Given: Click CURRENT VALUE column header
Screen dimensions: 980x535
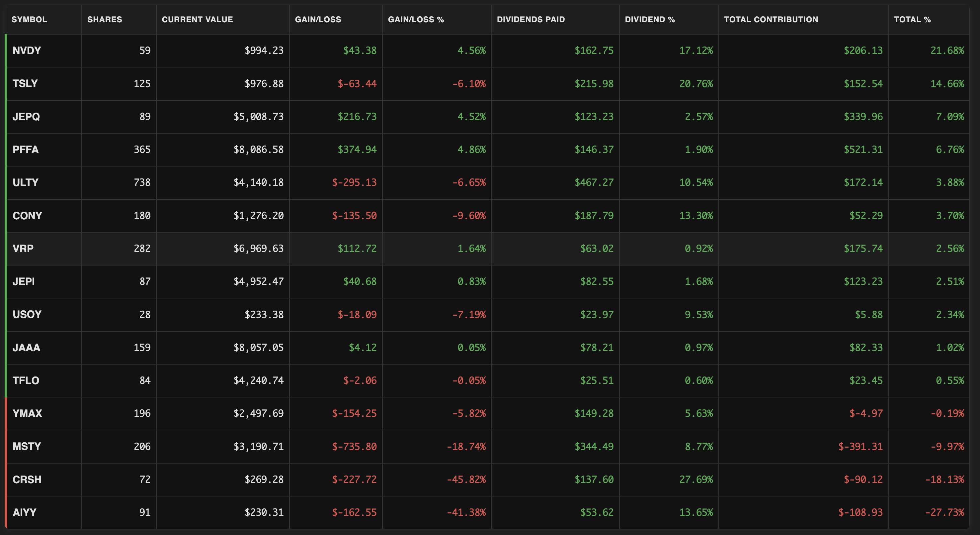Looking at the screenshot, I should [197, 19].
